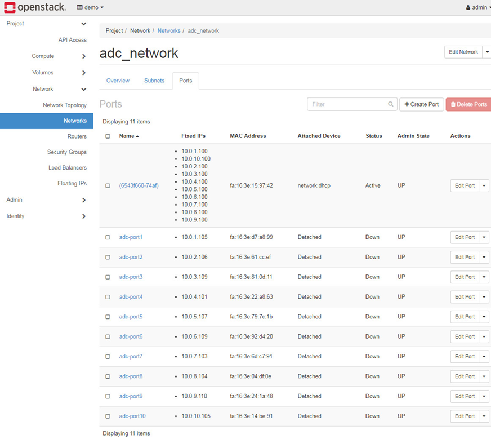The height and width of the screenshot is (448, 491).
Task: Select the adc-port3 checkbox
Action: coord(108,277)
